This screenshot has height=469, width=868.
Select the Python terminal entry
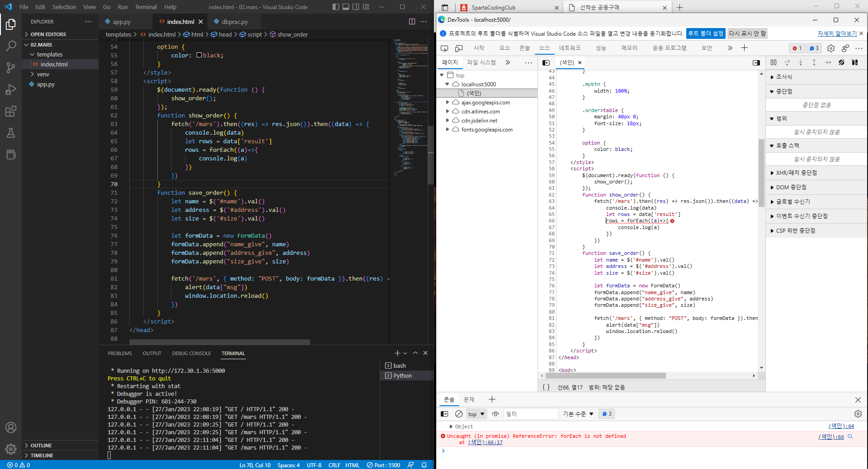pyautogui.click(x=407, y=375)
